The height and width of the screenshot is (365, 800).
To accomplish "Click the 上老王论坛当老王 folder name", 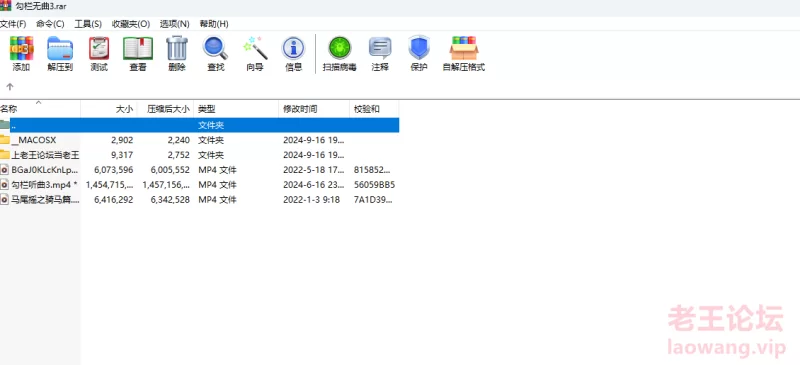I will point(45,155).
